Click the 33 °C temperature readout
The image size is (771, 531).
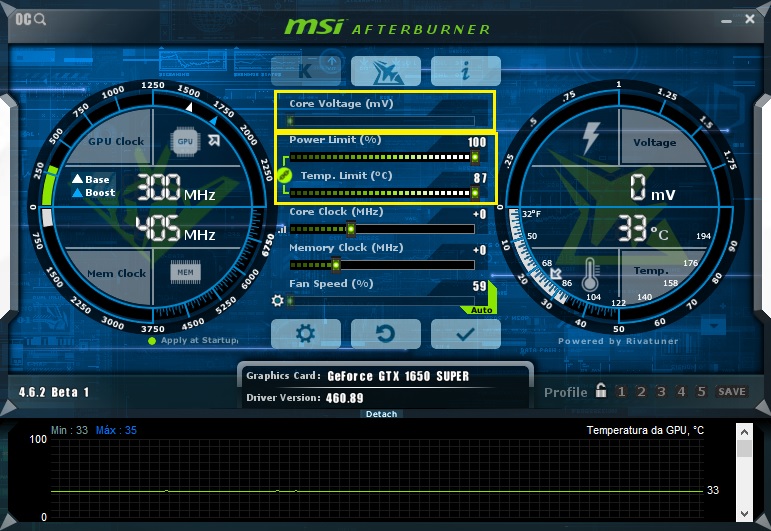[x=643, y=229]
